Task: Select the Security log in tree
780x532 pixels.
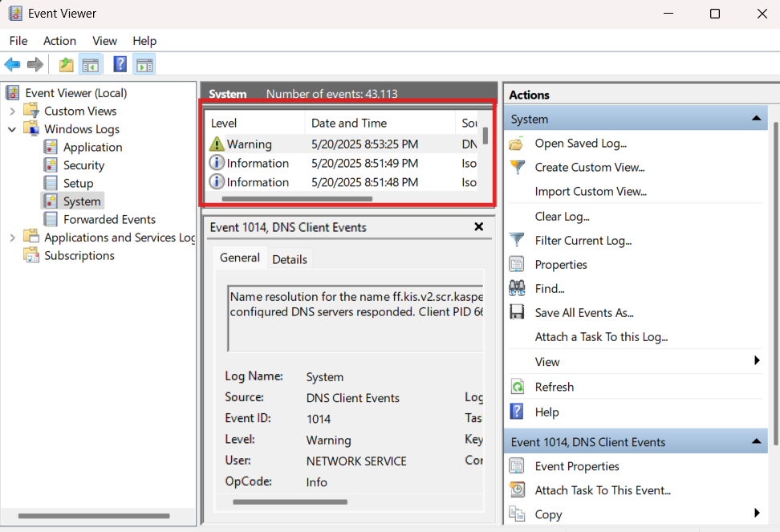Action: (x=83, y=165)
